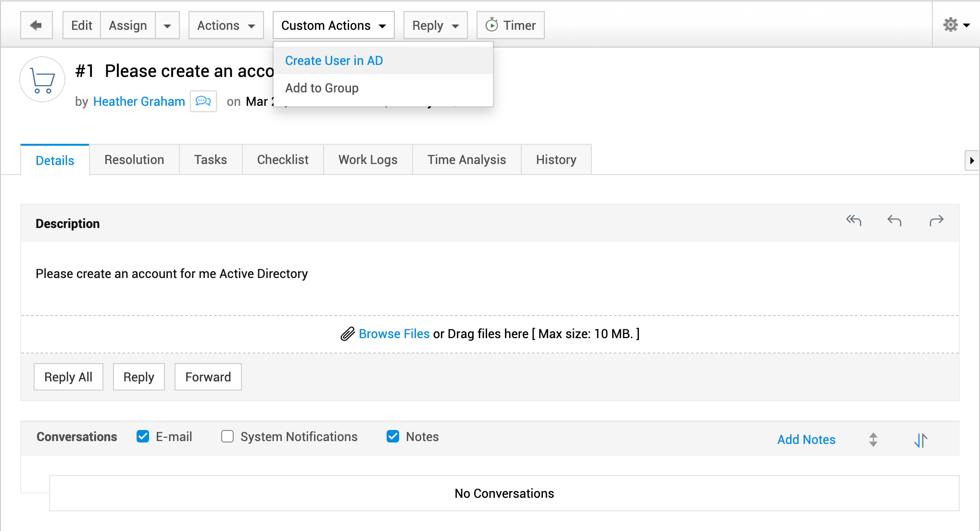This screenshot has height=531, width=980.
Task: Click the back arrow button
Action: point(36,25)
